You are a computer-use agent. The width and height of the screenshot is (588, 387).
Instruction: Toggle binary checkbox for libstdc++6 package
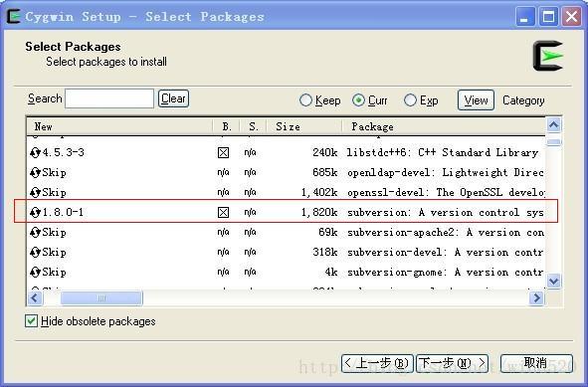(x=223, y=152)
